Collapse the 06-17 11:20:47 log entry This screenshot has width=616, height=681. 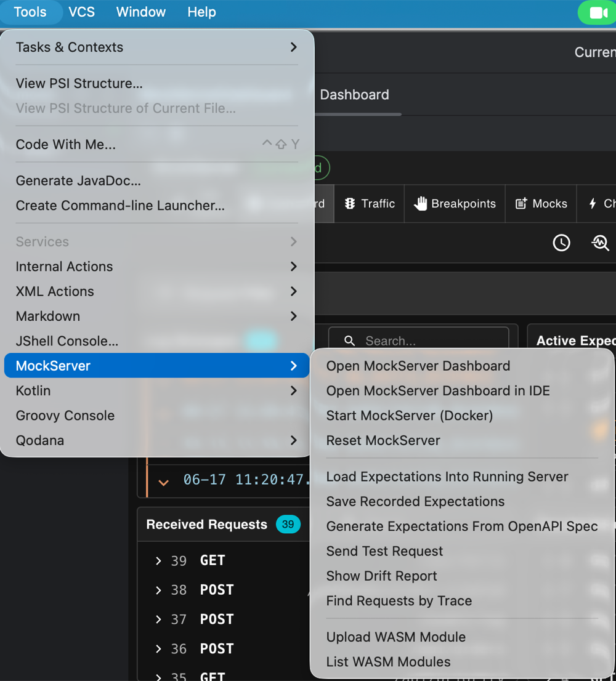click(x=163, y=483)
